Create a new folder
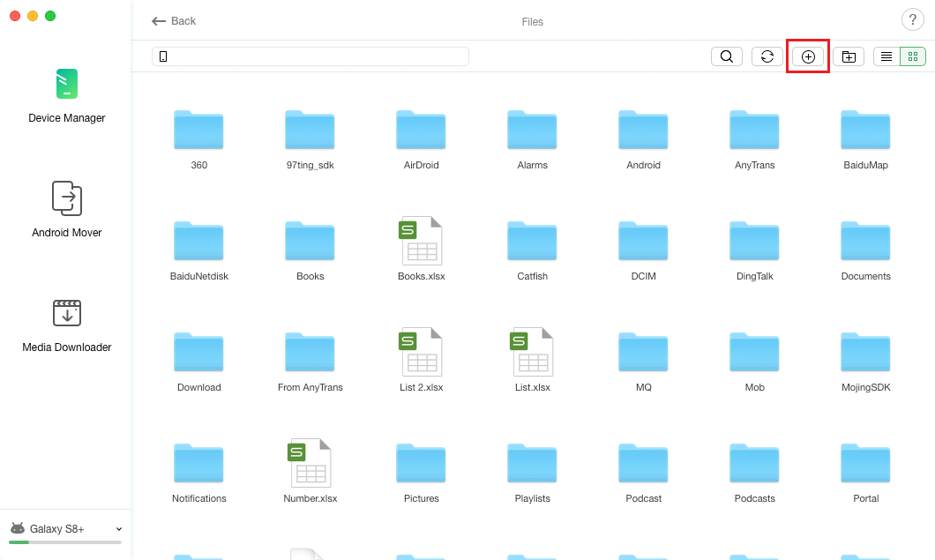 849,56
